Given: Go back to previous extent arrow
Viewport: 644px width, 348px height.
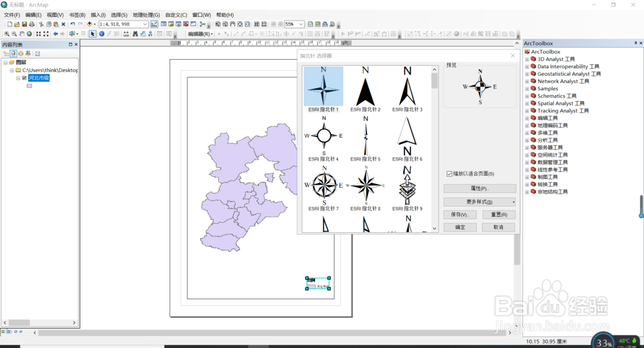Looking at the screenshot, I should point(55,34).
